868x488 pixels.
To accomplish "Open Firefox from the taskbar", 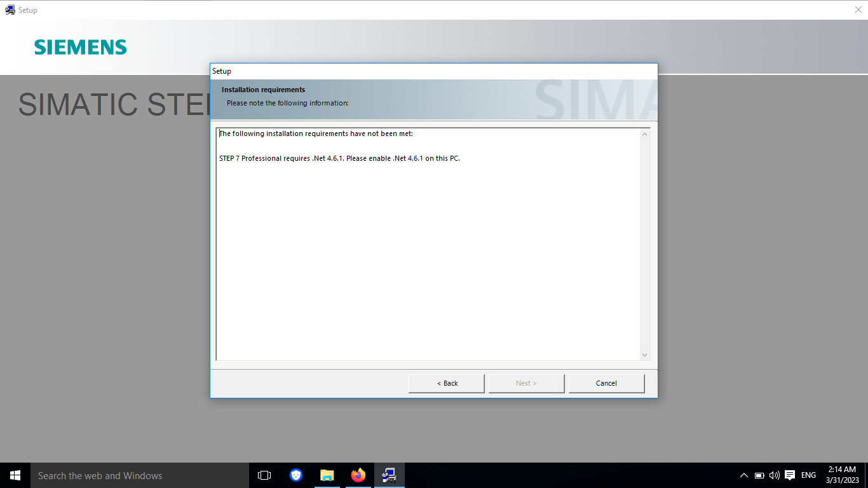I will tap(358, 475).
